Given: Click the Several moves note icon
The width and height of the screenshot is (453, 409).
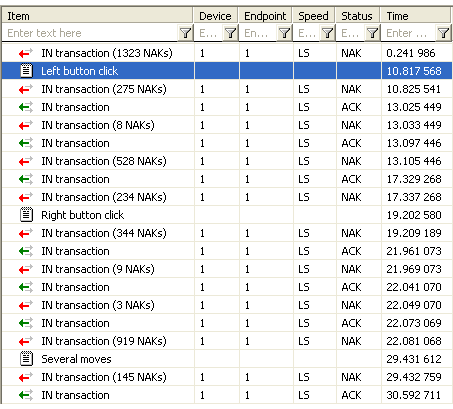Looking at the screenshot, I should pos(26,359).
